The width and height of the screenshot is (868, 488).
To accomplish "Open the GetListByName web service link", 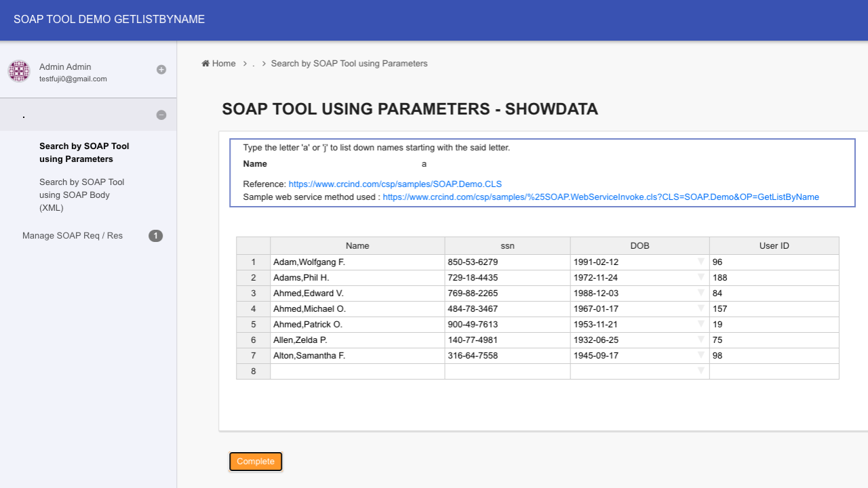I will [x=600, y=197].
